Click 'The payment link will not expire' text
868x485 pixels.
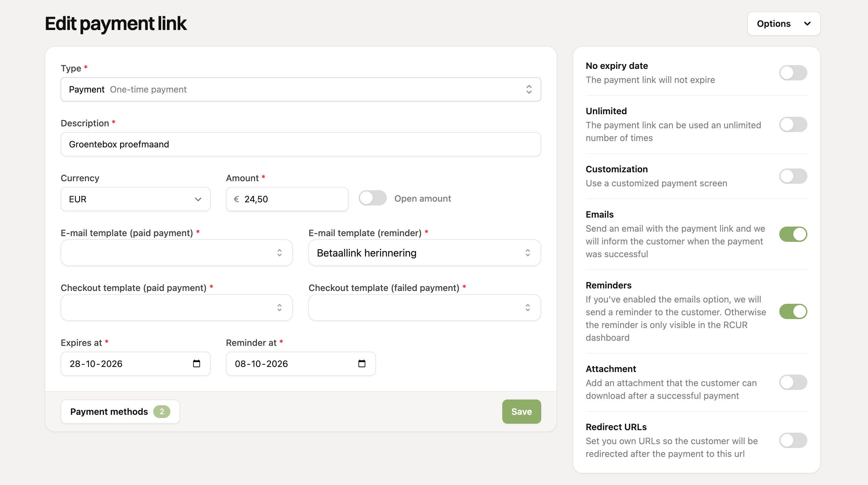tap(650, 80)
